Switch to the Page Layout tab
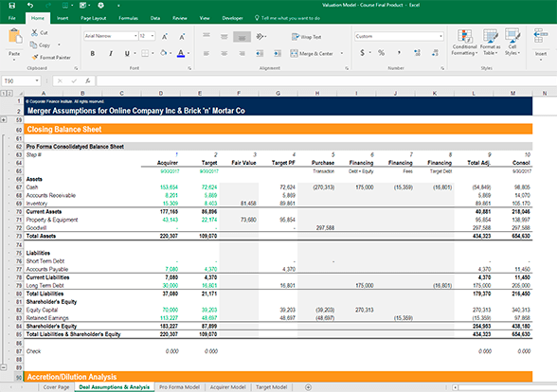Screen dimensions: 557x392 click(94, 18)
